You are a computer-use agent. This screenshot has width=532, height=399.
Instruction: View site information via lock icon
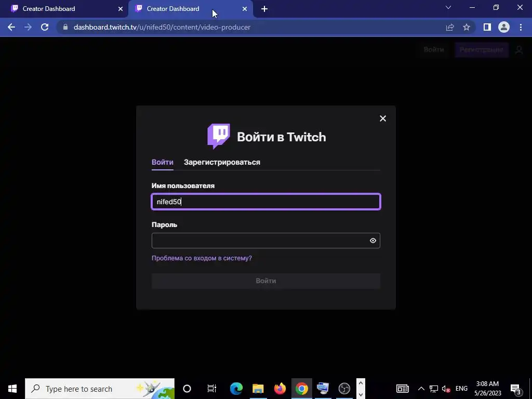65,27
